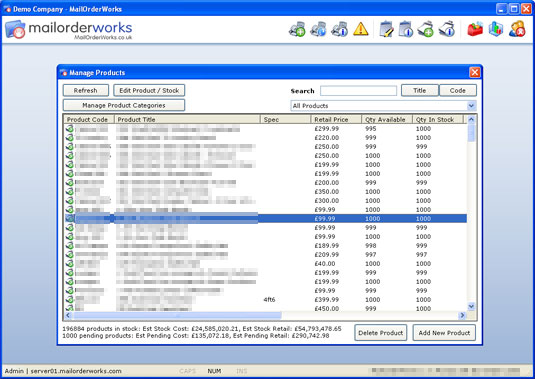Click the Manage Products title bar icon
Image resolution: width=535 pixels, height=379 pixels.
[x=63, y=72]
